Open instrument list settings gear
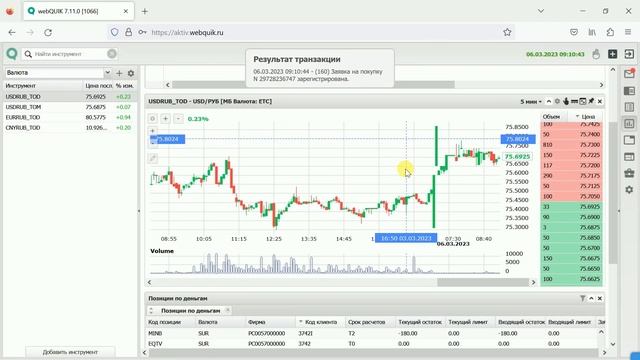 (x=131, y=73)
